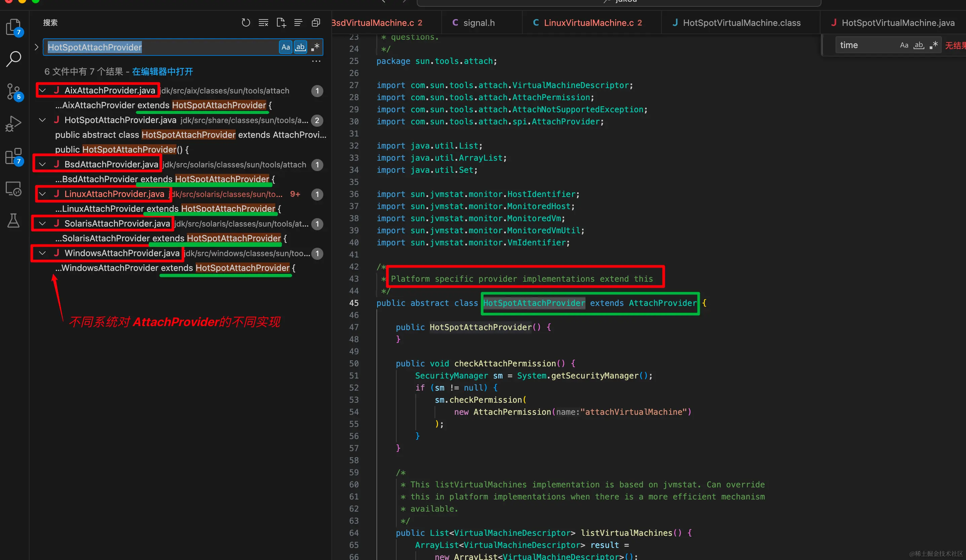This screenshot has height=560, width=966.
Task: Toggle Match Whole Word in sidebar search
Action: pyautogui.click(x=300, y=47)
